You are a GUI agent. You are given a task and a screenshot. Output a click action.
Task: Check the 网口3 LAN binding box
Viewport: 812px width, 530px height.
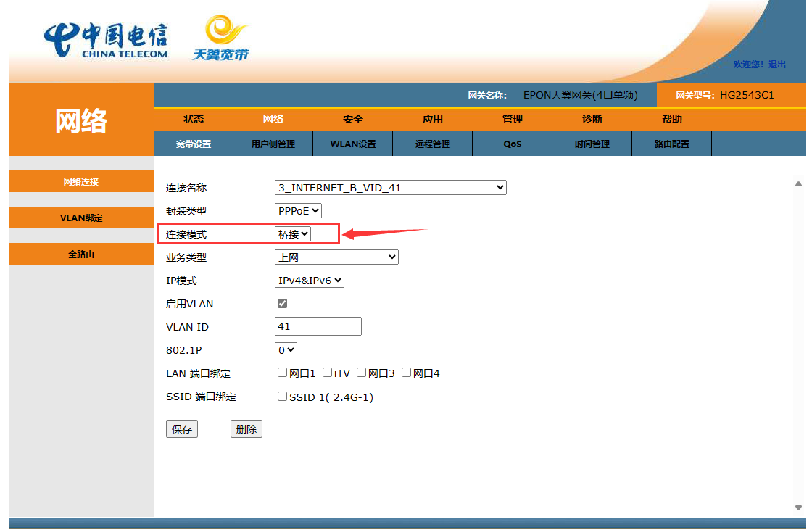click(362, 373)
